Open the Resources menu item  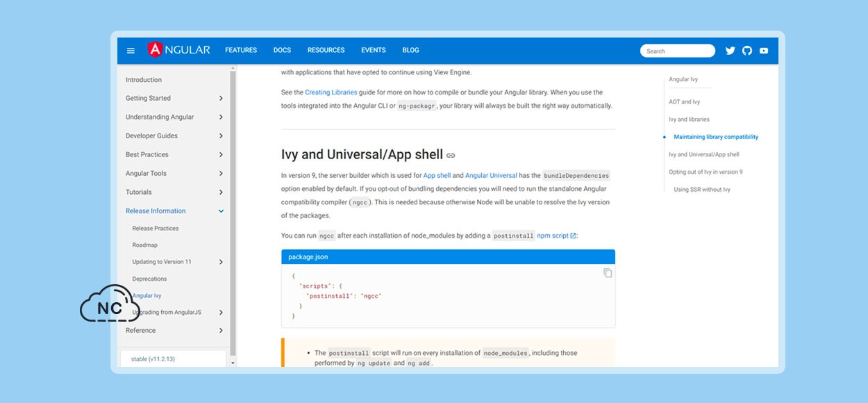coord(326,50)
